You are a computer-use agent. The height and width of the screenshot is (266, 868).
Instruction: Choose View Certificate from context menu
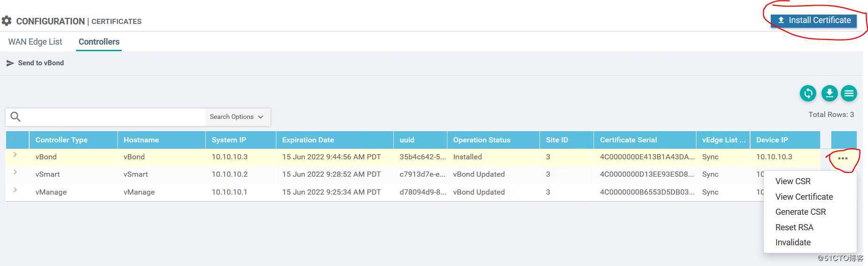804,197
